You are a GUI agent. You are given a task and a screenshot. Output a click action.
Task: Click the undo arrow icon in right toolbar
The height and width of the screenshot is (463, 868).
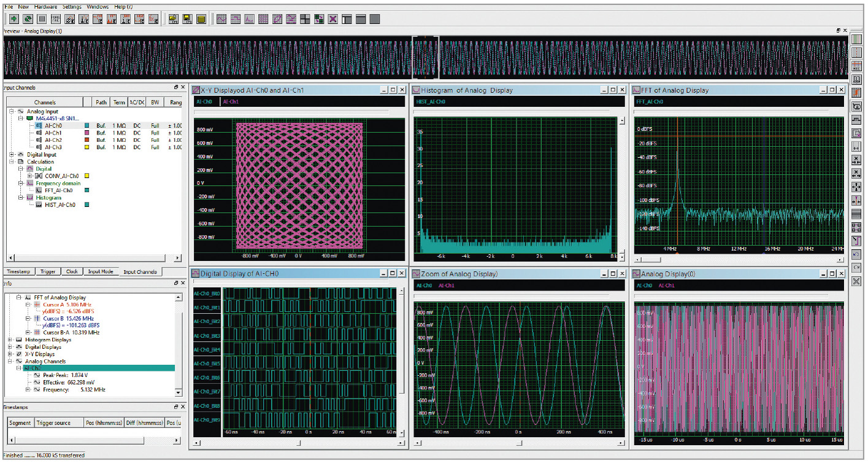[x=857, y=254]
